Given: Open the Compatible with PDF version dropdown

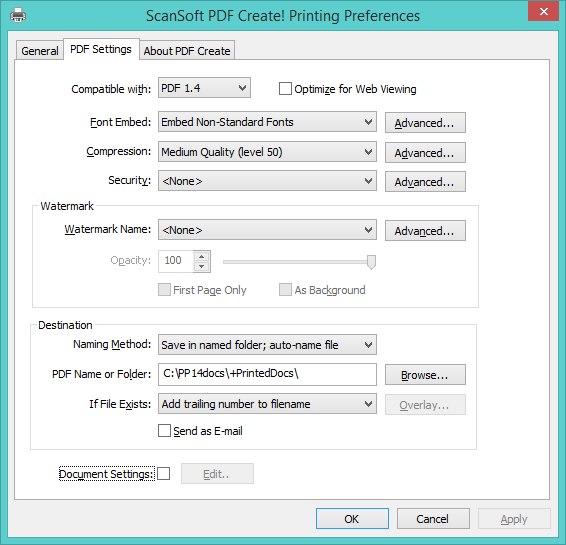Looking at the screenshot, I should (x=204, y=88).
